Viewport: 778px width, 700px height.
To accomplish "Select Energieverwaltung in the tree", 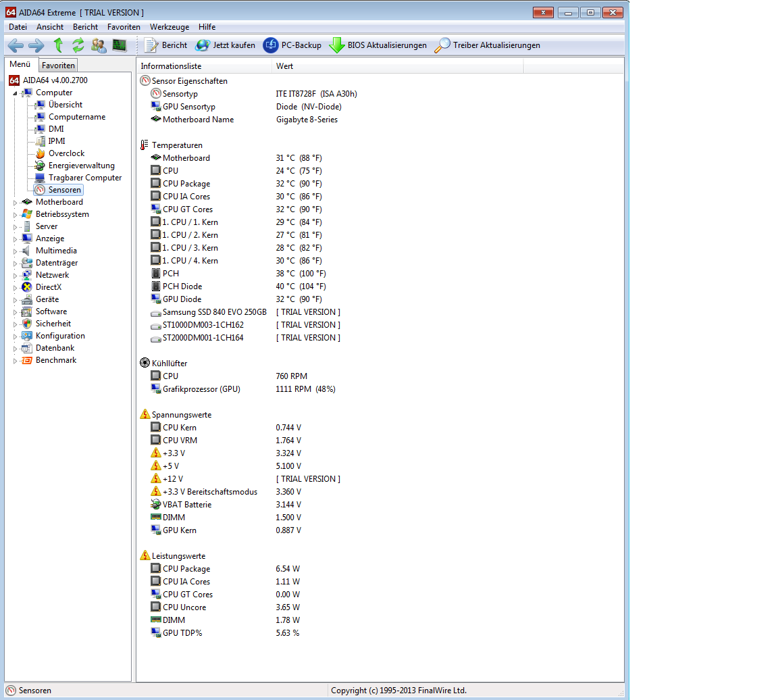I will pyautogui.click(x=81, y=166).
